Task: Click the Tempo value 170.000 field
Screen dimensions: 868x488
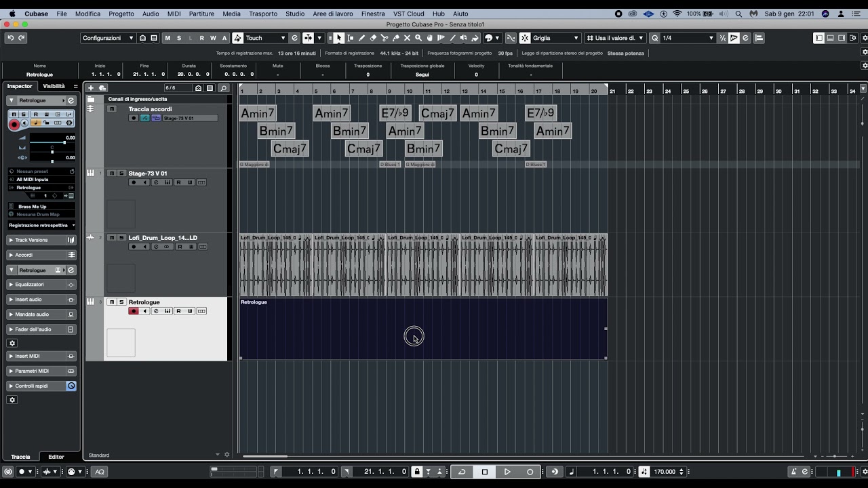Action: (x=665, y=472)
